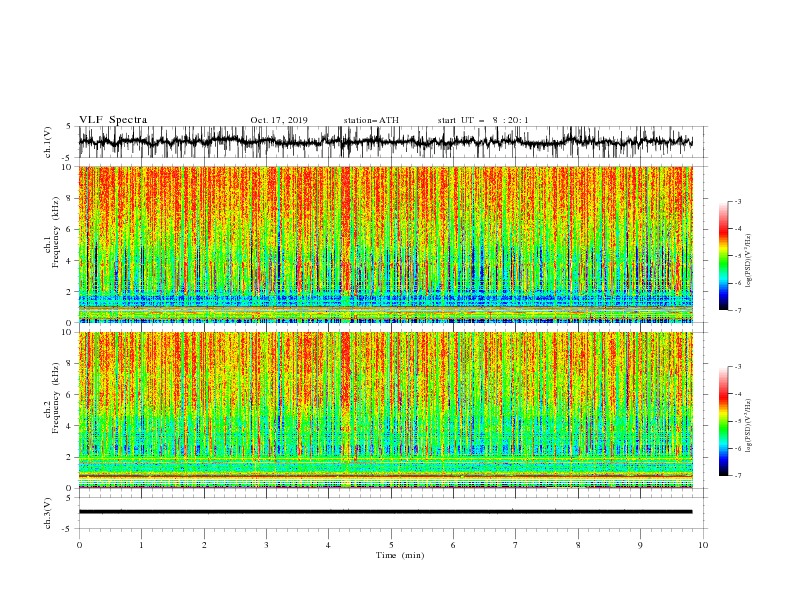Click the "station=ATH" label
Image resolution: width=792 pixels, height=612 pixels.
(371, 120)
